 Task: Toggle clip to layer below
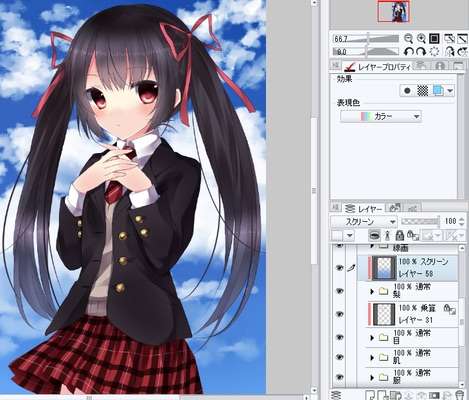(375, 236)
